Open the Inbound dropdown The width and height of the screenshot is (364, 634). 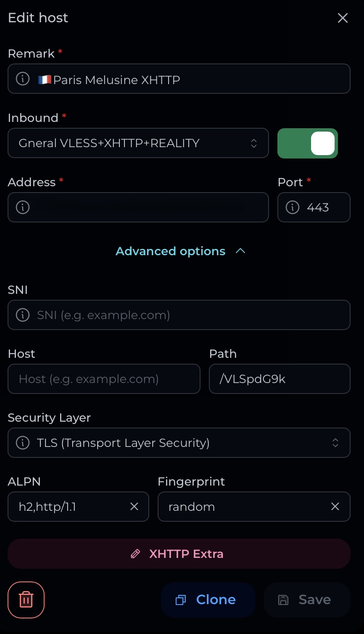pos(138,143)
